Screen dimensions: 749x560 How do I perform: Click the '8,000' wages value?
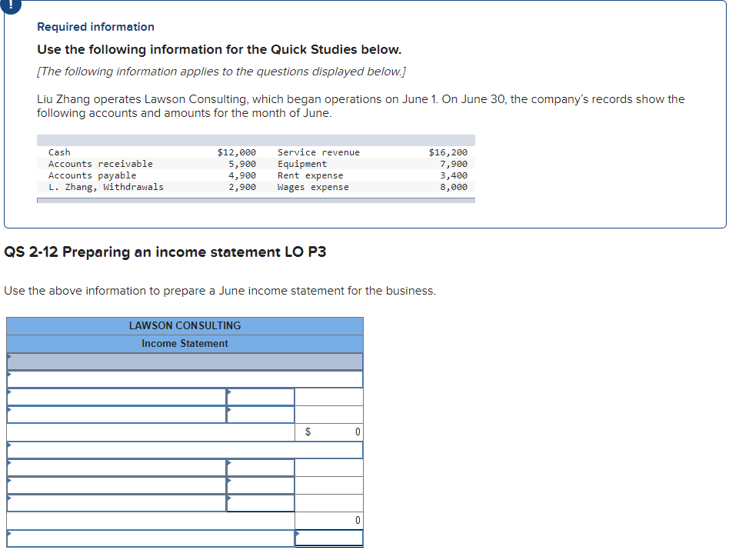click(x=454, y=187)
